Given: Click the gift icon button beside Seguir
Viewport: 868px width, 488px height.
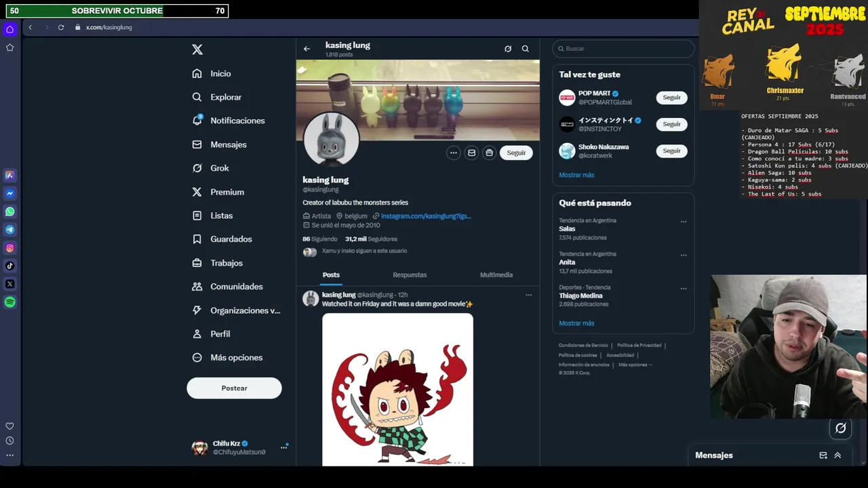Looking at the screenshot, I should click(490, 153).
